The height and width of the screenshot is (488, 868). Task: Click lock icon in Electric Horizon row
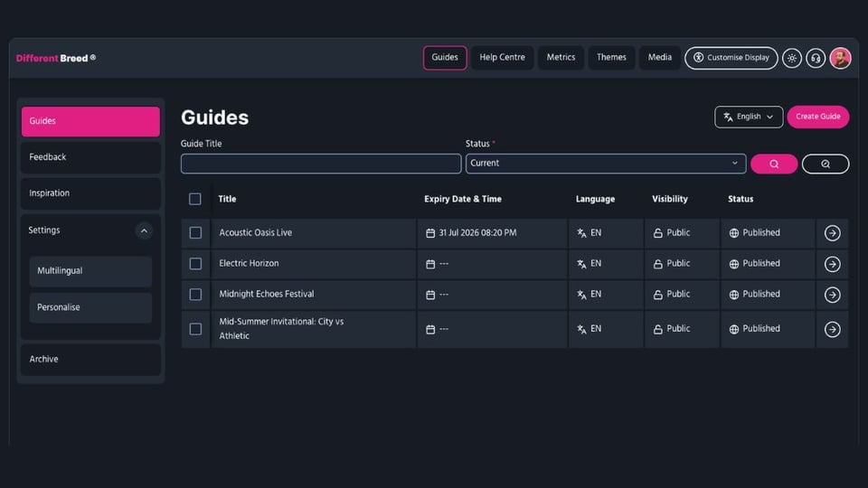pos(657,264)
